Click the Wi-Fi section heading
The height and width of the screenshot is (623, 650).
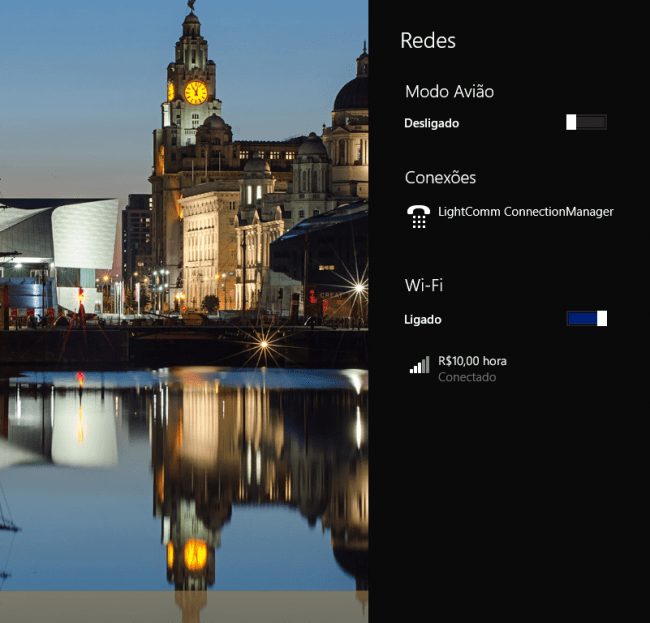(x=424, y=285)
